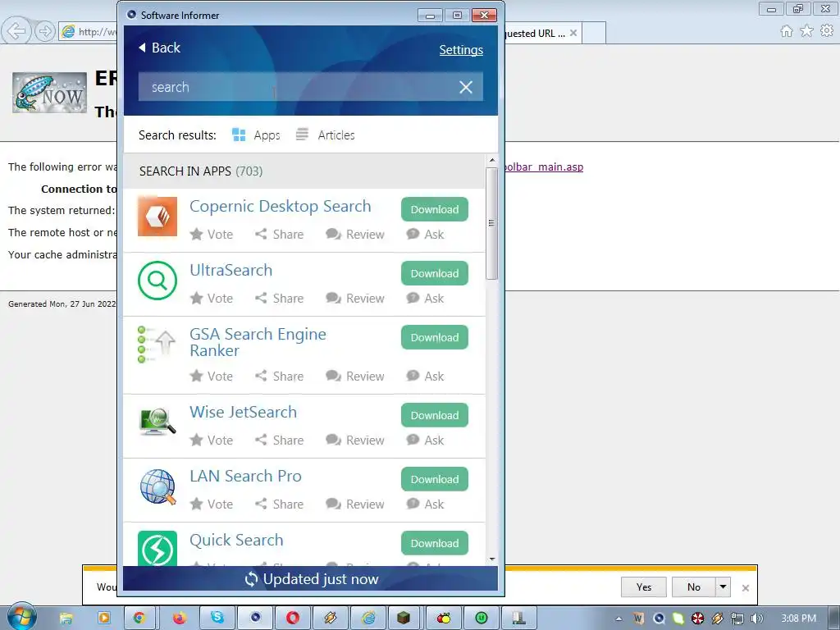840x630 pixels.
Task: Click the GSA Search Engine Ranker icon
Action: pyautogui.click(x=157, y=345)
